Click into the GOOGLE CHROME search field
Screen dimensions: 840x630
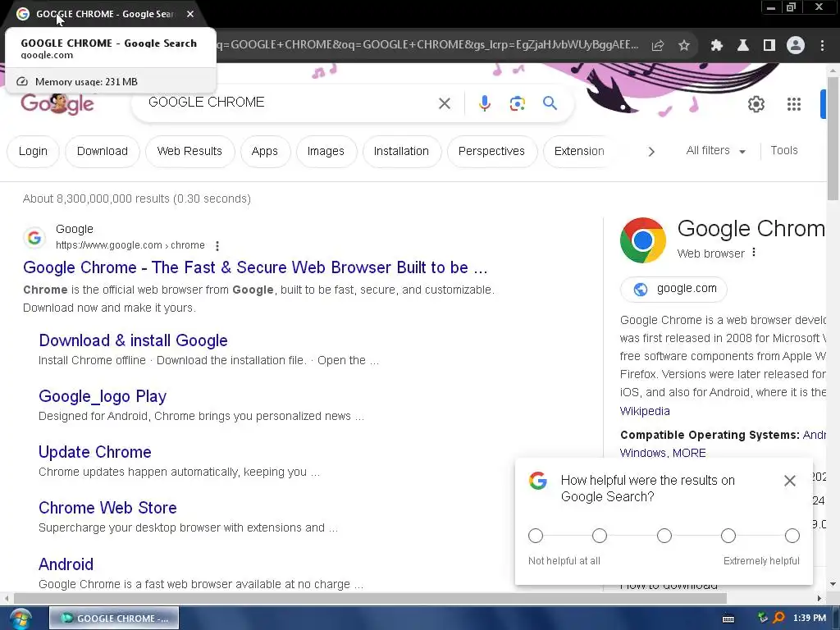290,103
